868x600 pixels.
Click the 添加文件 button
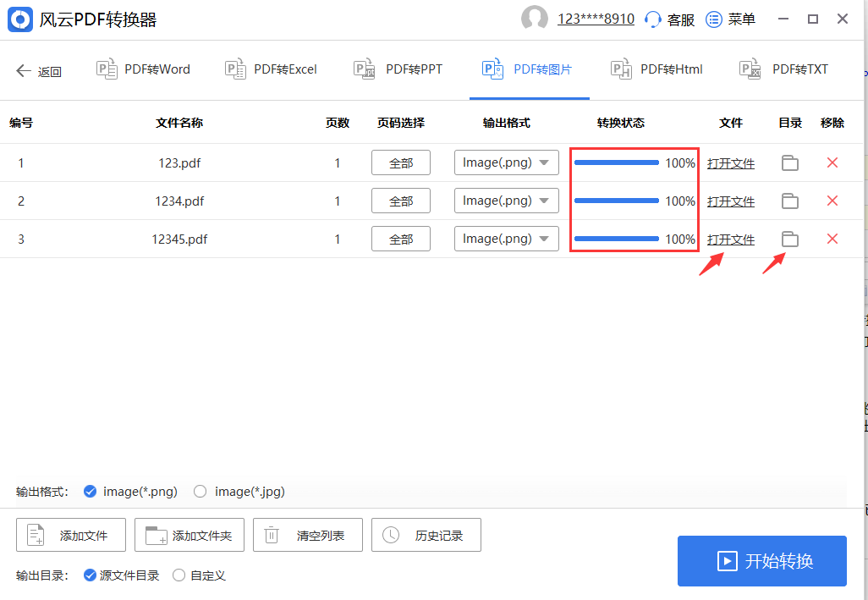point(71,535)
